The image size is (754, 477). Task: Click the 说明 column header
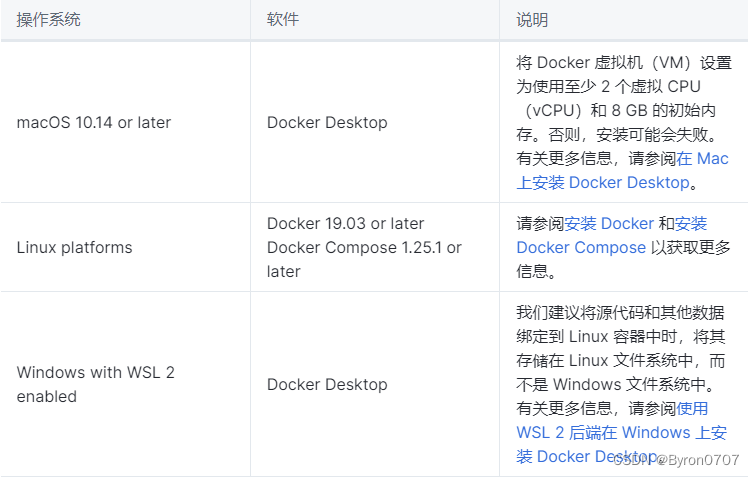pos(532,20)
